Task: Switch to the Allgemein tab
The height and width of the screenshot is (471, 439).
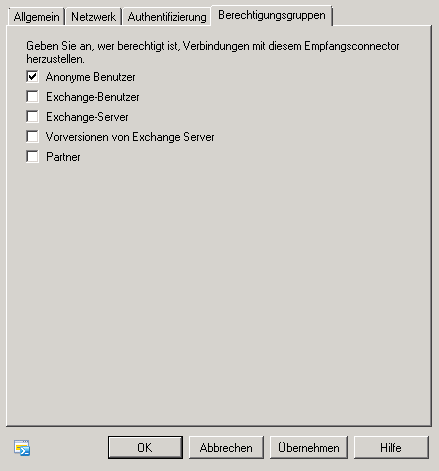Action: pyautogui.click(x=36, y=17)
